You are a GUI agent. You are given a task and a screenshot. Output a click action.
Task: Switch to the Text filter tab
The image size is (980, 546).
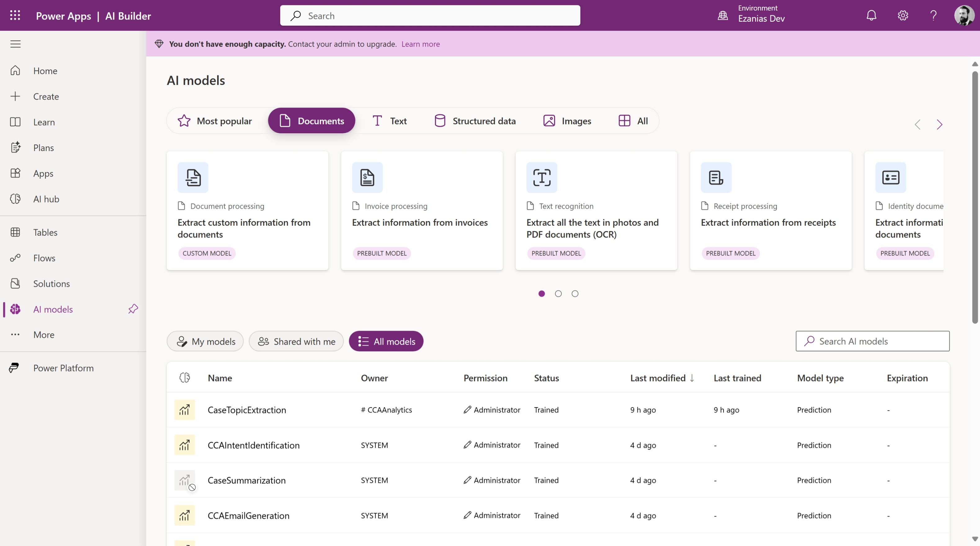click(389, 121)
